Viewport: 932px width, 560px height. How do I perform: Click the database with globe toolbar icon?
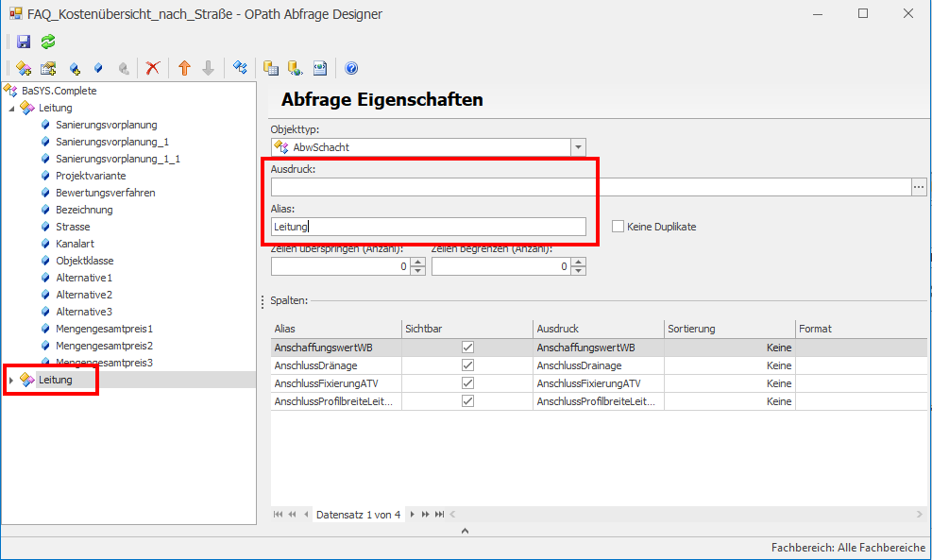[x=295, y=68]
